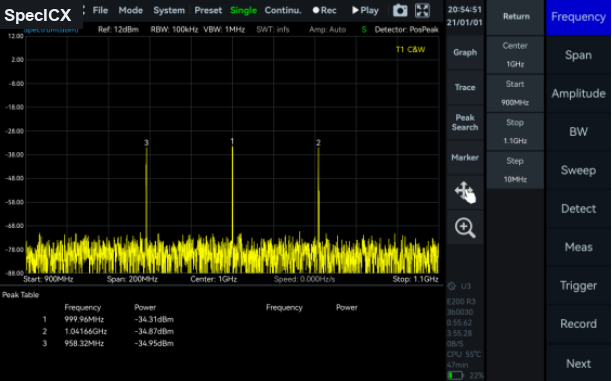Viewport: 612px width, 381px height.
Task: Edit the Stop frequency 1.1GHz field
Action: [x=515, y=132]
